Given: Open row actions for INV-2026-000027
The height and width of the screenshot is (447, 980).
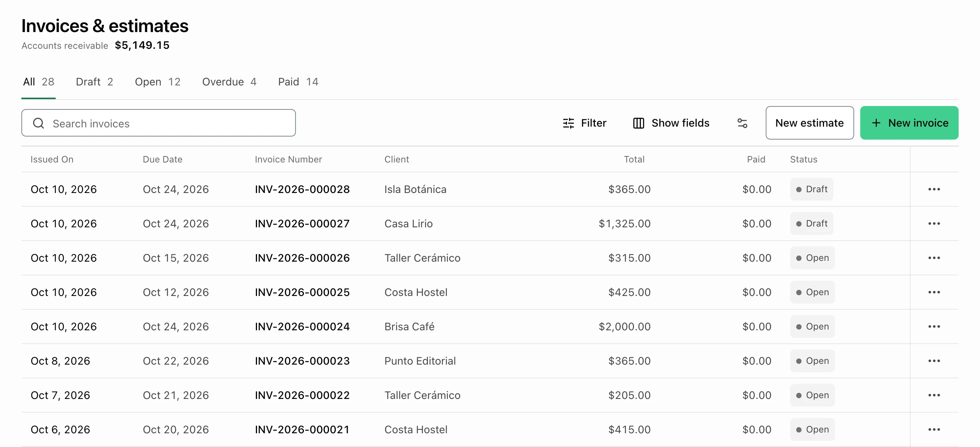Looking at the screenshot, I should 934,223.
